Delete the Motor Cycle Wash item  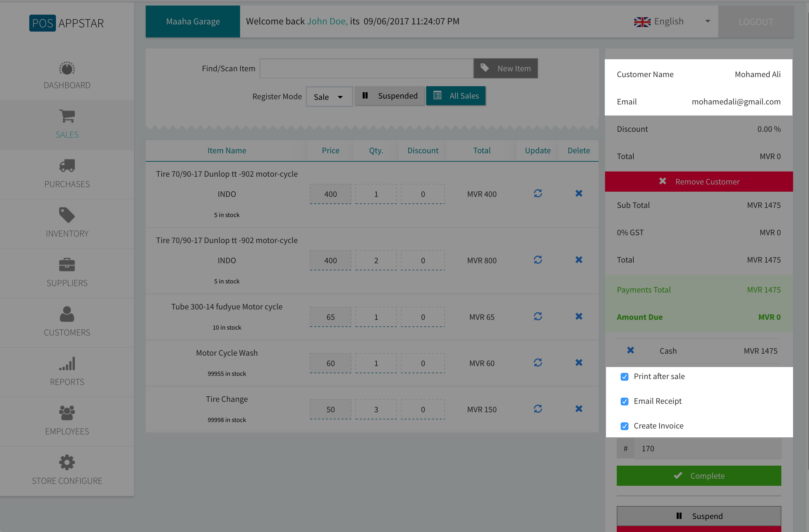[579, 363]
